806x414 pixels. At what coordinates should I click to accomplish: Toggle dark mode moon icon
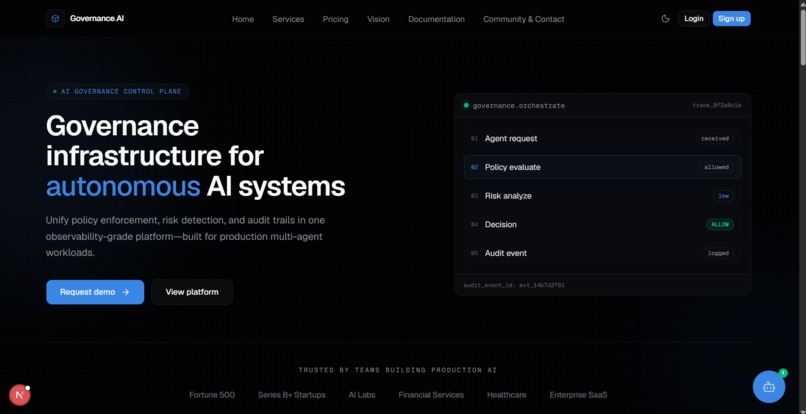pyautogui.click(x=665, y=19)
